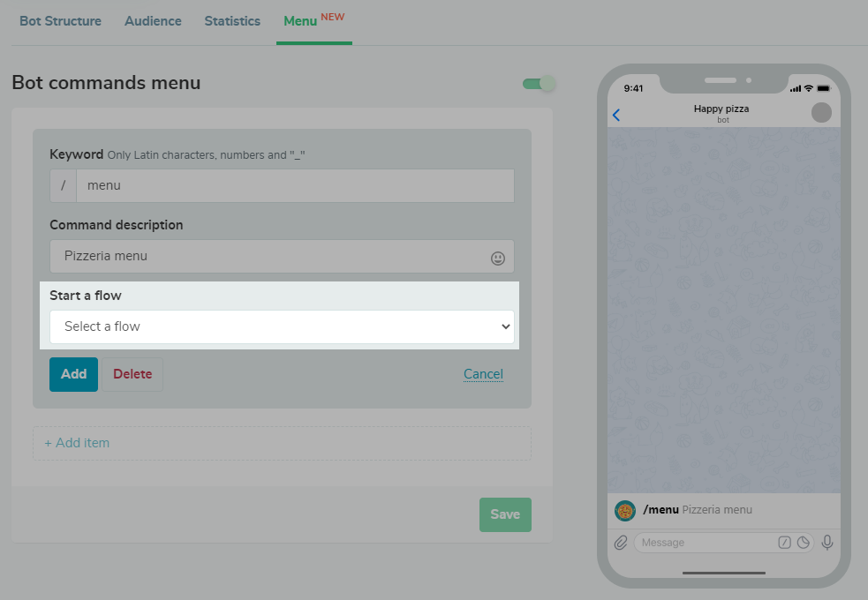
Task: Tap the attachment paperclip in phone preview
Action: (x=621, y=543)
